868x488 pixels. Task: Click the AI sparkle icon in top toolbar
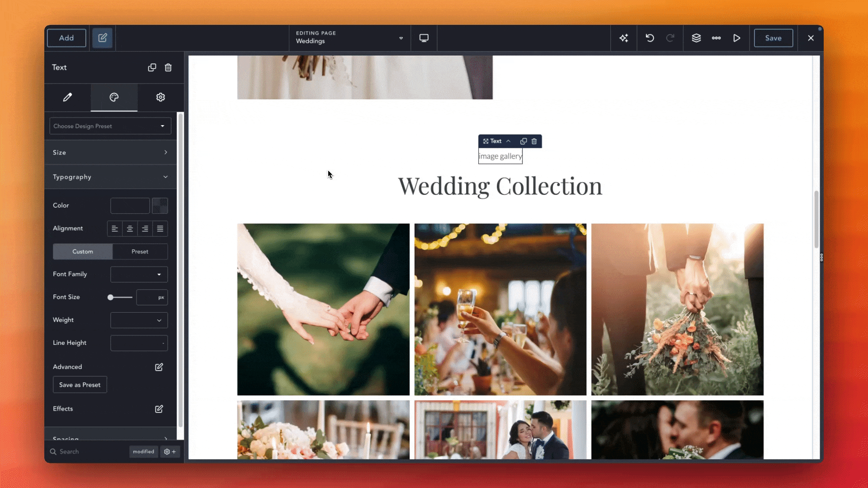click(624, 38)
